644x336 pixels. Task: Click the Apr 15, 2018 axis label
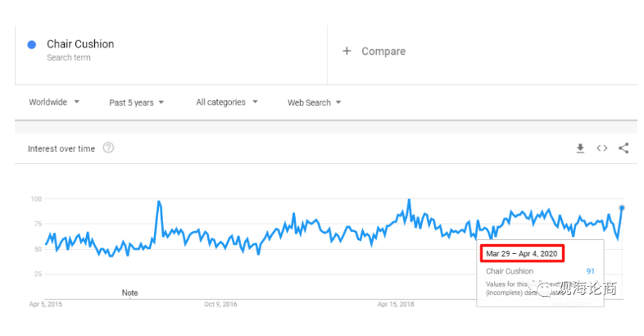(x=396, y=304)
